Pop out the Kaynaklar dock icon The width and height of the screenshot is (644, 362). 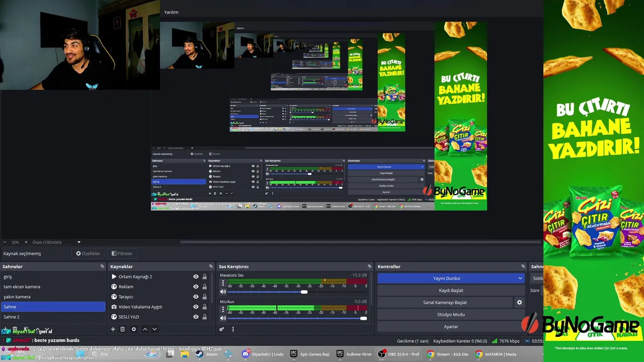pyautogui.click(x=211, y=266)
